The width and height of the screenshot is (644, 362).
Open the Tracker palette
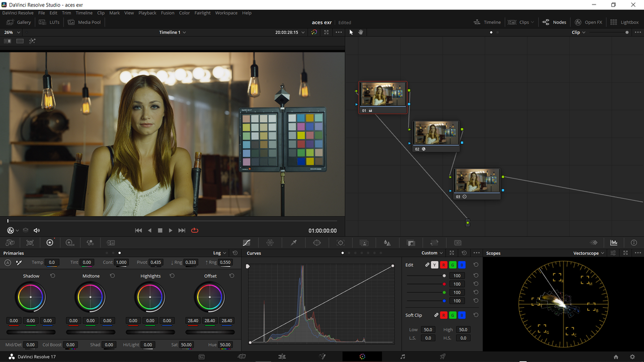[341, 243]
